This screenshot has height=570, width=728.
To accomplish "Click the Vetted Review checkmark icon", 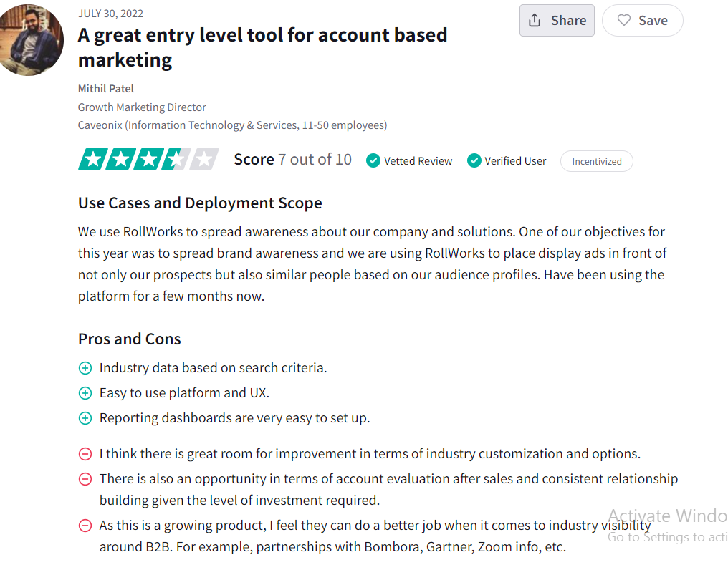I will (x=373, y=160).
